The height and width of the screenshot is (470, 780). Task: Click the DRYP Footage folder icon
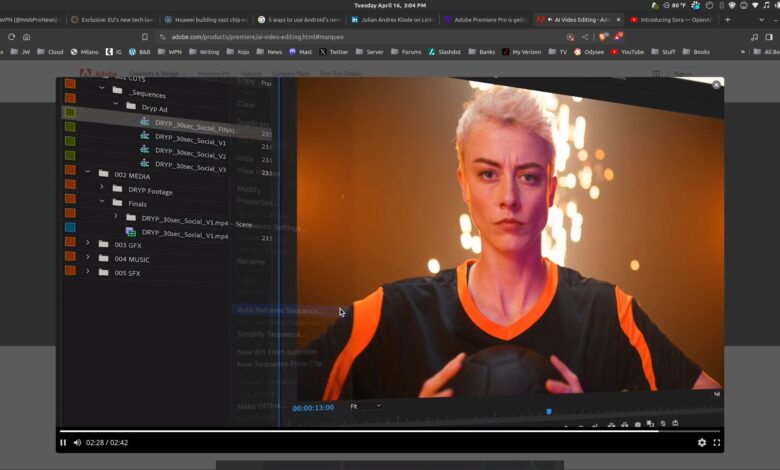[117, 188]
